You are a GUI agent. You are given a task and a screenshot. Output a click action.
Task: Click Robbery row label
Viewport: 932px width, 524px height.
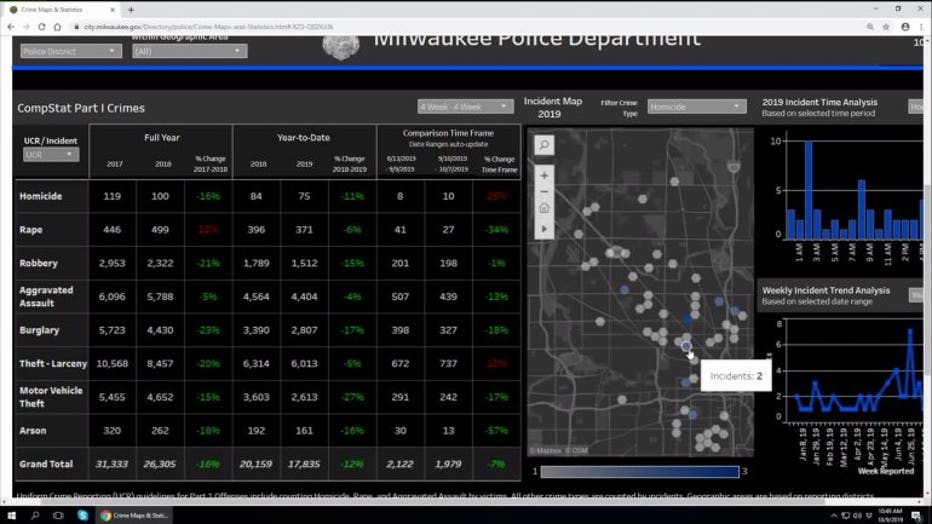39,263
